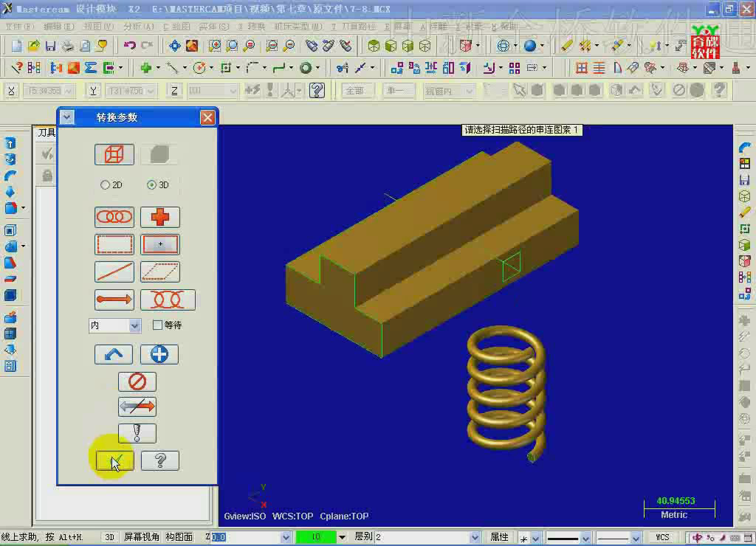
Task: Click the analyze entity question-mark icon
Action: [x=17, y=68]
